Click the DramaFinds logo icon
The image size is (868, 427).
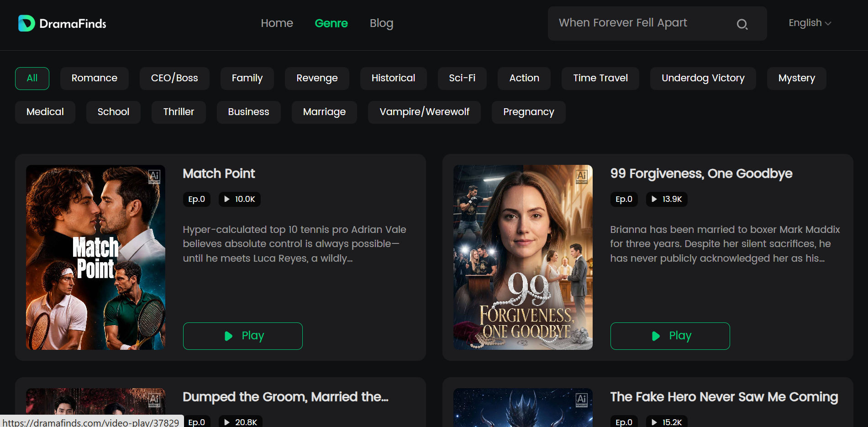click(x=26, y=23)
